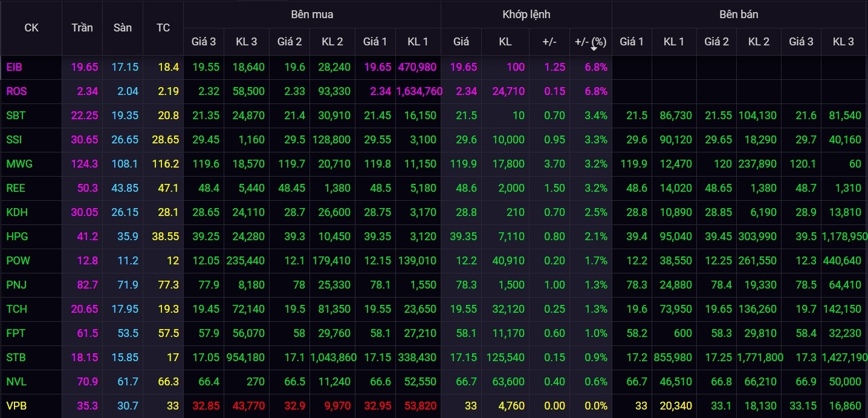Click the Sàn column header
Screen dimensions: 868x418
[123, 28]
